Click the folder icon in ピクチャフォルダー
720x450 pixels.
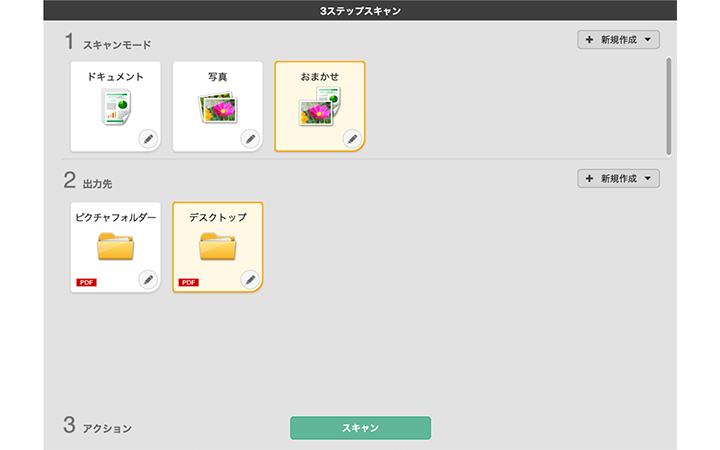[x=116, y=246]
